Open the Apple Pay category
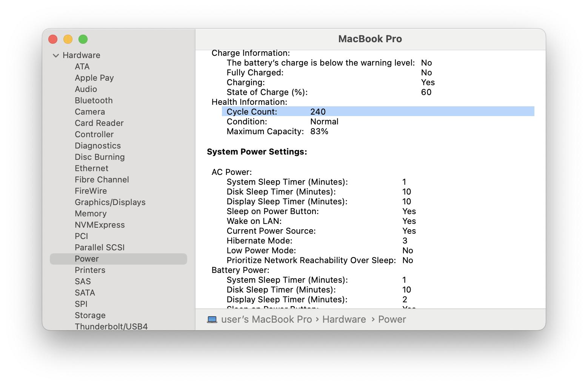 click(x=94, y=78)
